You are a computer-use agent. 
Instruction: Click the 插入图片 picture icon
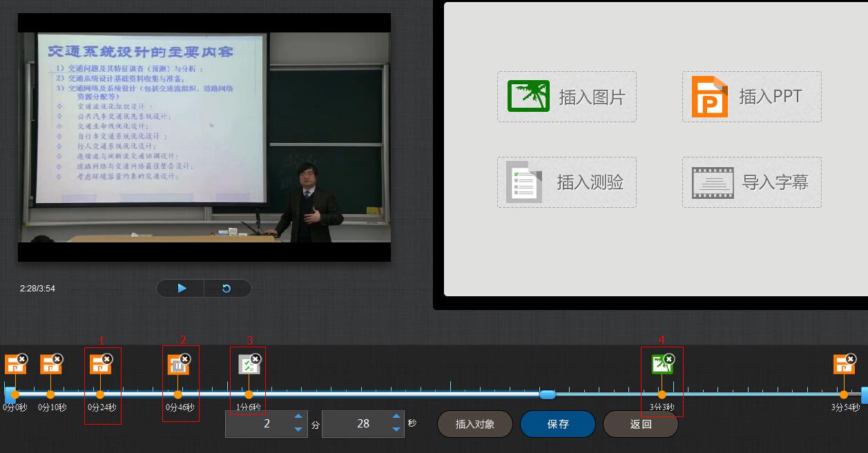[528, 96]
